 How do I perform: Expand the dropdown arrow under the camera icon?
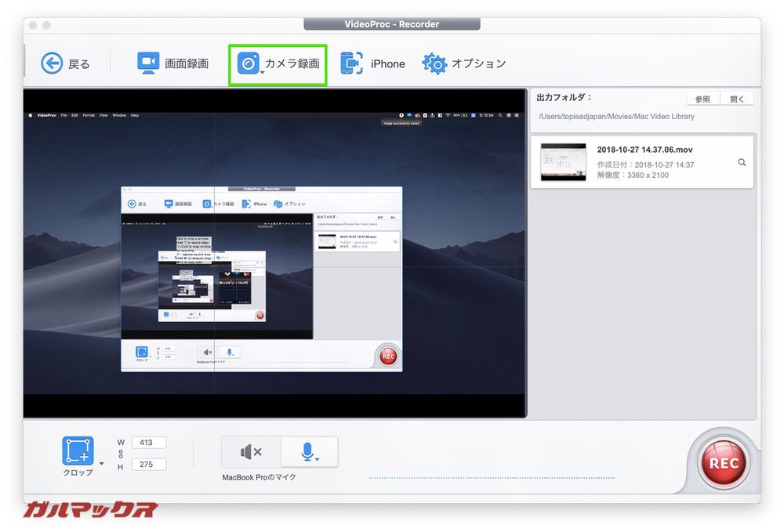263,72
